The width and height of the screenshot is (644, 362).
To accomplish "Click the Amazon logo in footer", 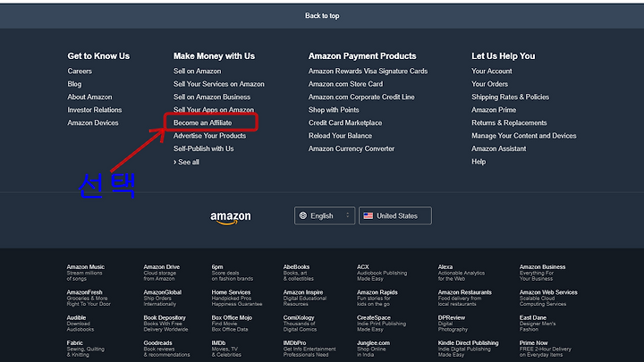I will click(231, 217).
